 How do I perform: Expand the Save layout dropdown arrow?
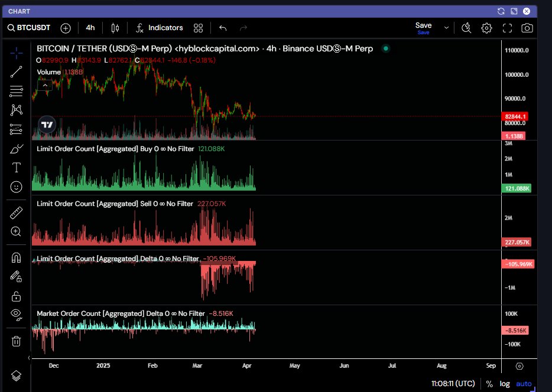coord(446,28)
